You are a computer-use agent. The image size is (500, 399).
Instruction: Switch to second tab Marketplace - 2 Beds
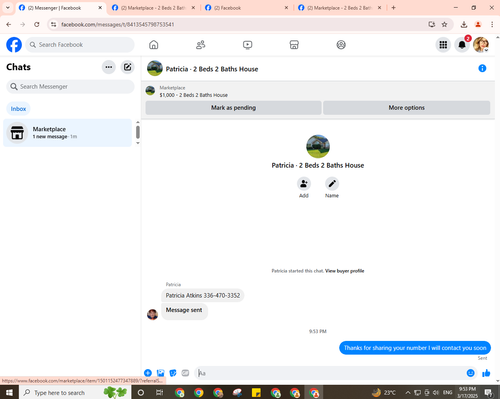153,8
